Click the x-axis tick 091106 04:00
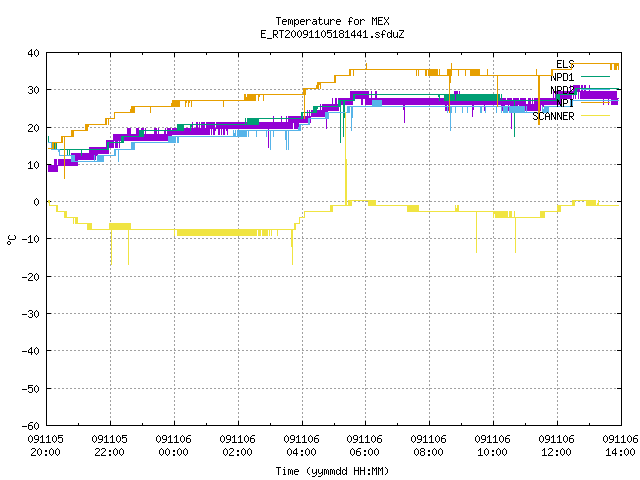The width and height of the screenshot is (640, 480). [x=302, y=446]
